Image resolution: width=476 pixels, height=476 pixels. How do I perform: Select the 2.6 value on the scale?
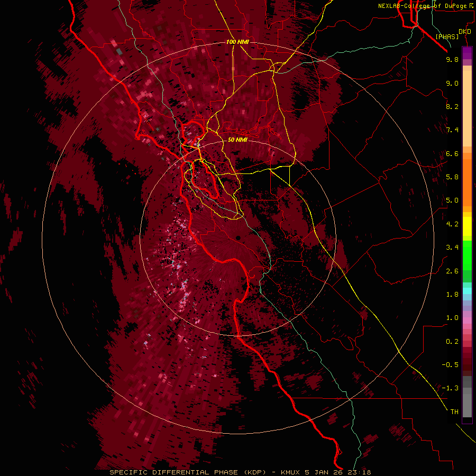point(452,271)
